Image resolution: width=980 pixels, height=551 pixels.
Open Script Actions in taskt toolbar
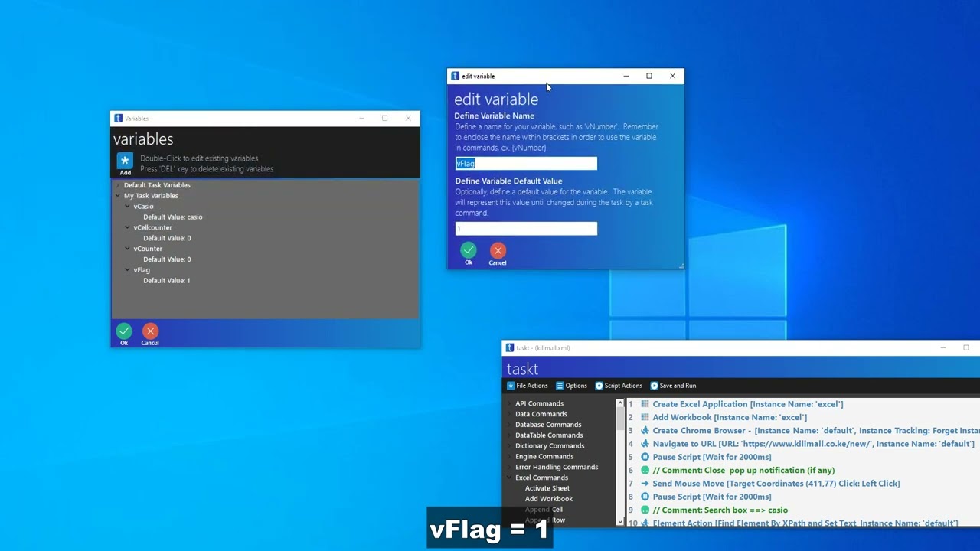pos(619,386)
